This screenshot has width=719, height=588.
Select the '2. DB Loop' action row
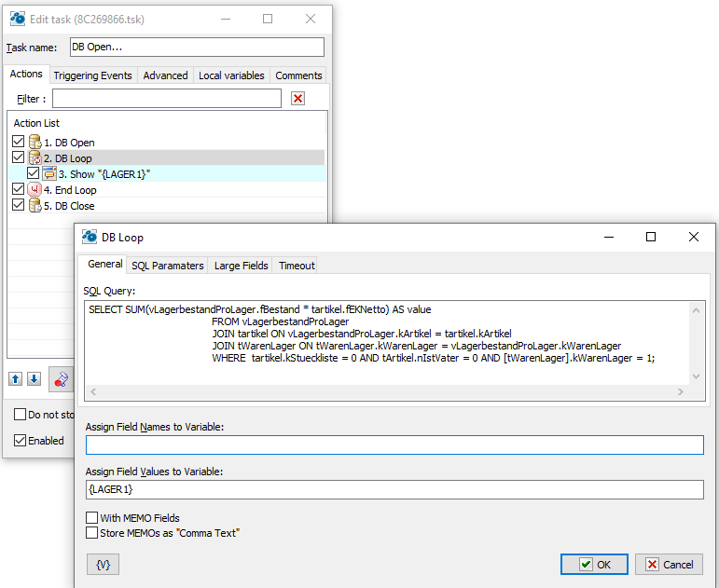tap(167, 158)
